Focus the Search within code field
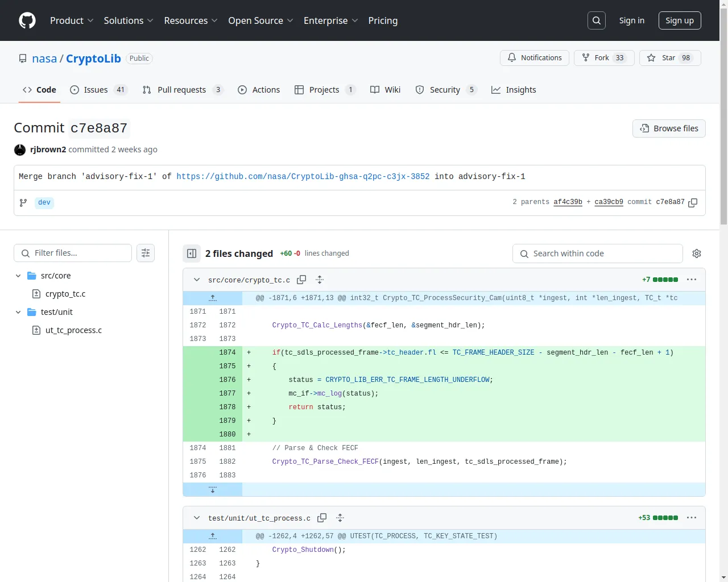 (598, 253)
